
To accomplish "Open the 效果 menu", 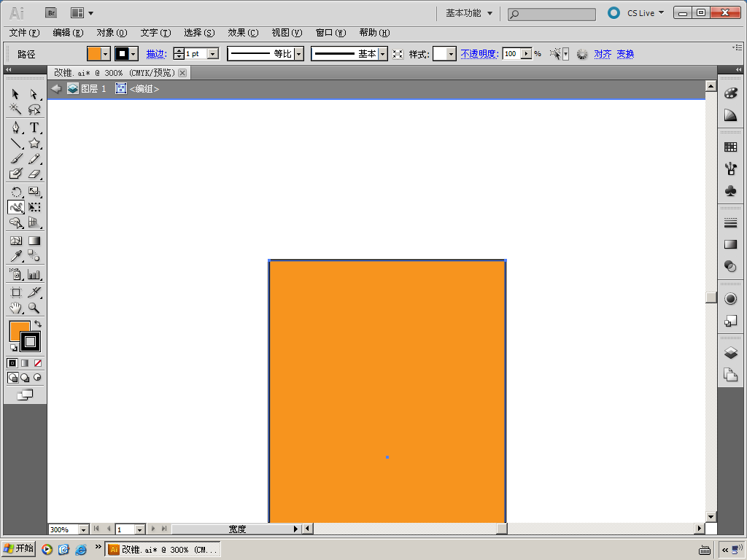I will (x=243, y=33).
